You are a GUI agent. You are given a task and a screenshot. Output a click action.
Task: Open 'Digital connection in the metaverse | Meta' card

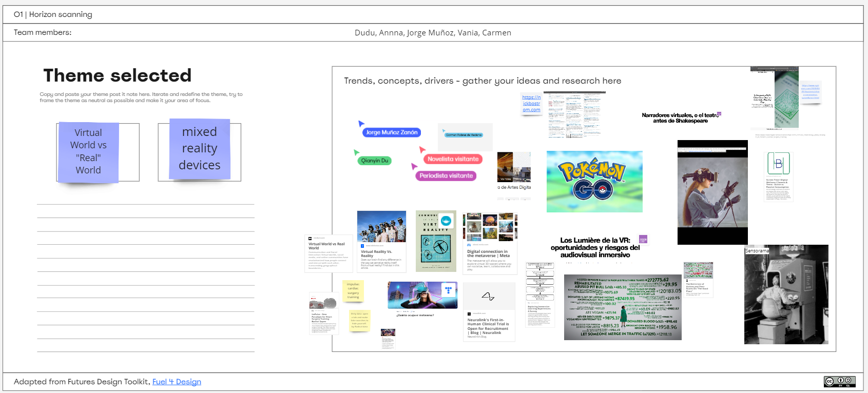490,244
